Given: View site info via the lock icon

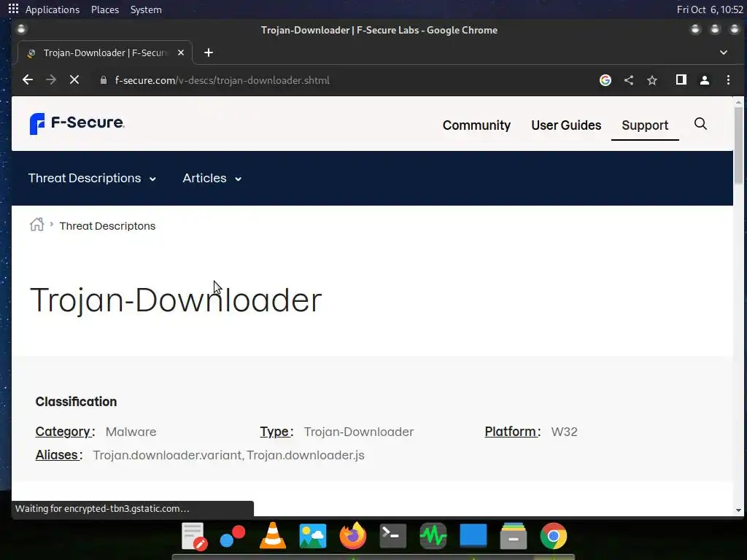Looking at the screenshot, I should (104, 80).
